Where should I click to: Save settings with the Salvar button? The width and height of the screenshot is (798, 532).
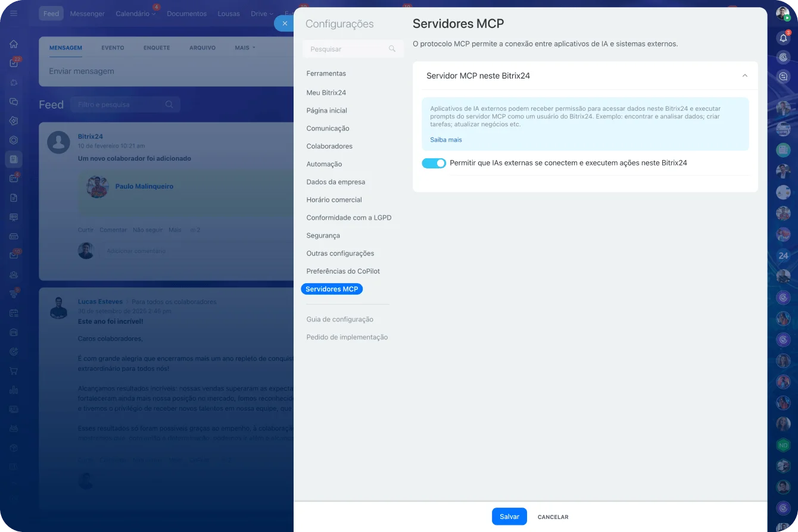coord(509,517)
